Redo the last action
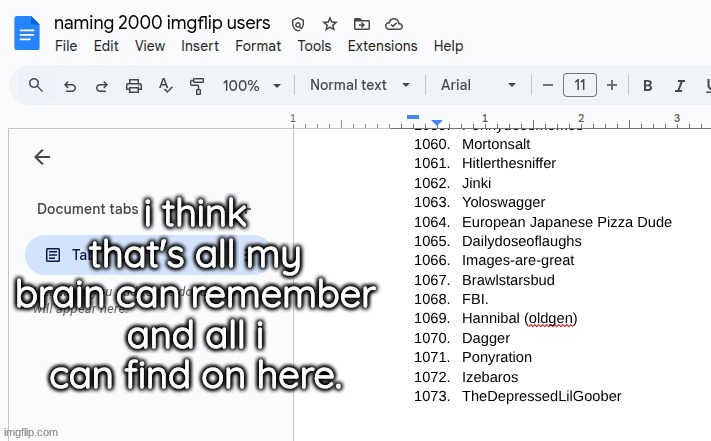 click(x=102, y=86)
